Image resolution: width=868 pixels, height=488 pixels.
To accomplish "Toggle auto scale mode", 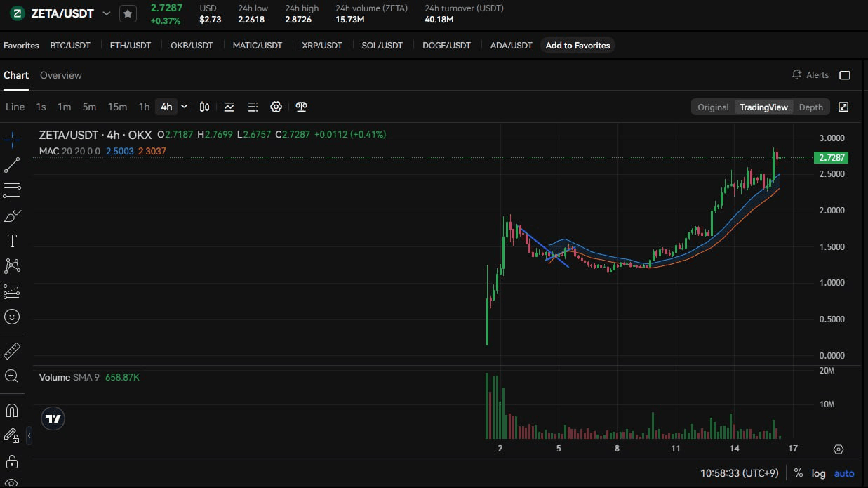I will [x=844, y=473].
